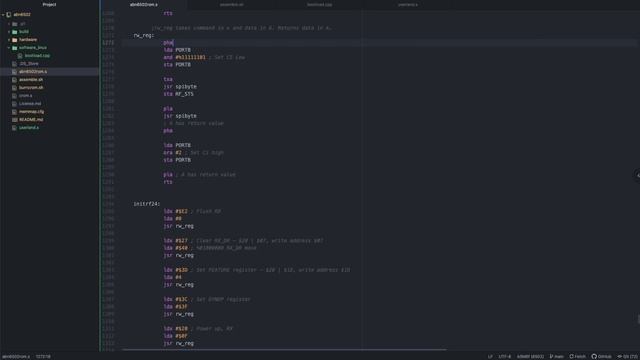
Task: Open README.md from the project tree
Action: point(31,120)
